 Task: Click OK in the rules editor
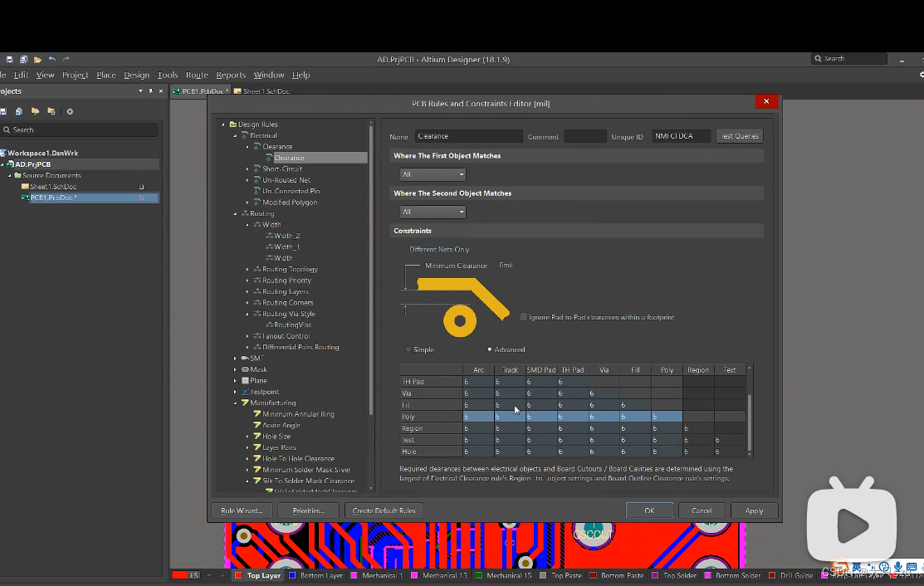tap(649, 510)
